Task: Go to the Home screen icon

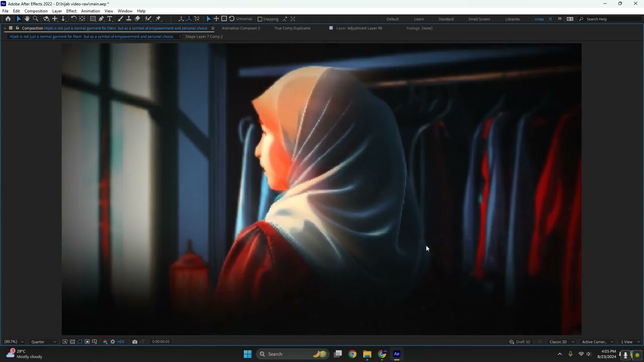Action: 8,19
